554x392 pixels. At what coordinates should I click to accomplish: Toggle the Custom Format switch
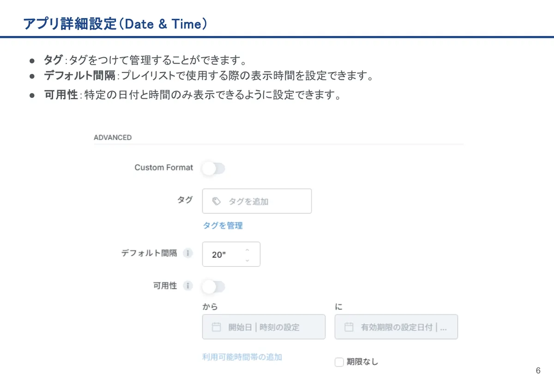click(x=213, y=169)
